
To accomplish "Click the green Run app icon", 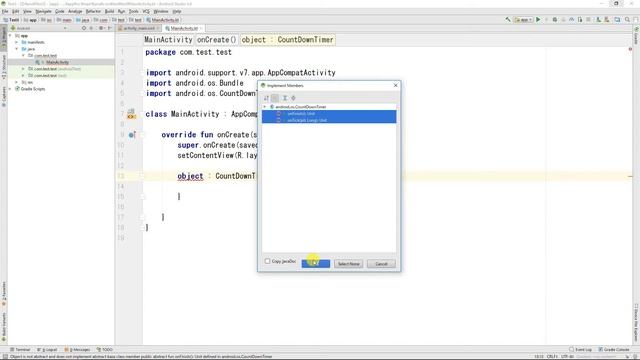I will click(x=538, y=20).
